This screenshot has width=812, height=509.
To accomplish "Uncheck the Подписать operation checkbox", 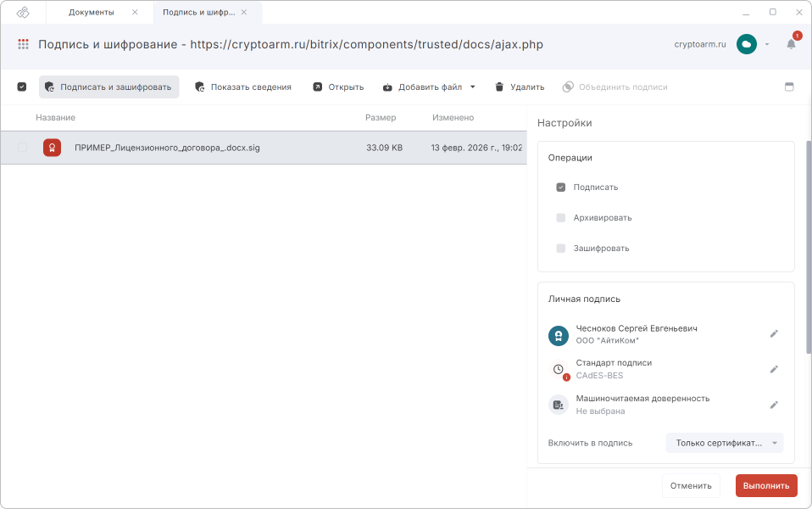I will (560, 187).
